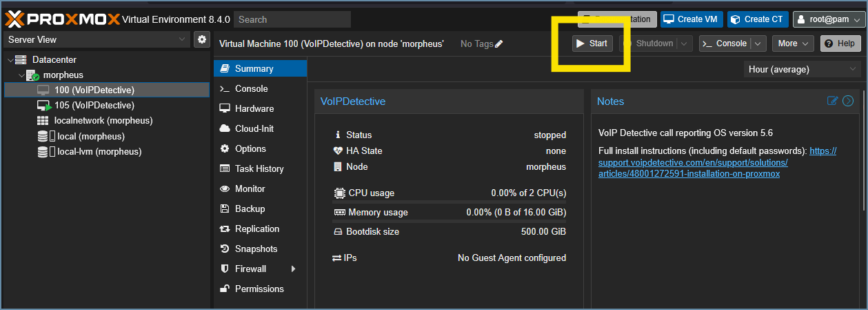This screenshot has width=868, height=310.
Task: Open the Backup tab
Action: tap(261, 209)
